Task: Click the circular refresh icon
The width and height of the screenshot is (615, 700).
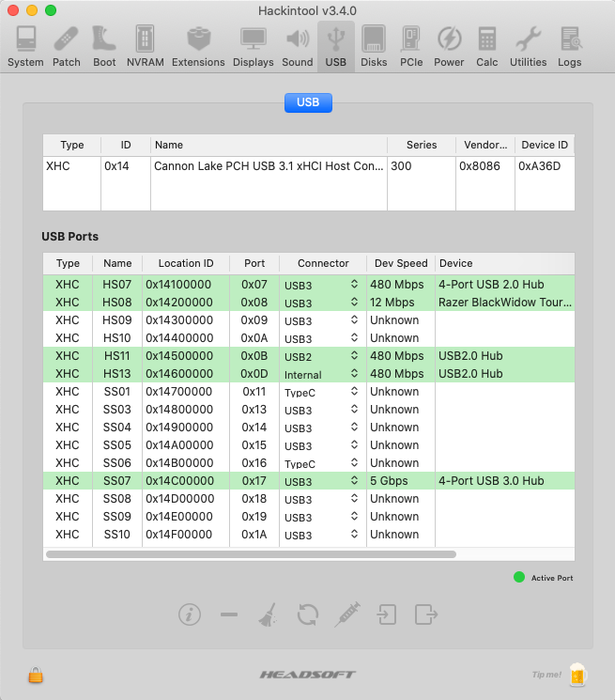Action: (308, 614)
